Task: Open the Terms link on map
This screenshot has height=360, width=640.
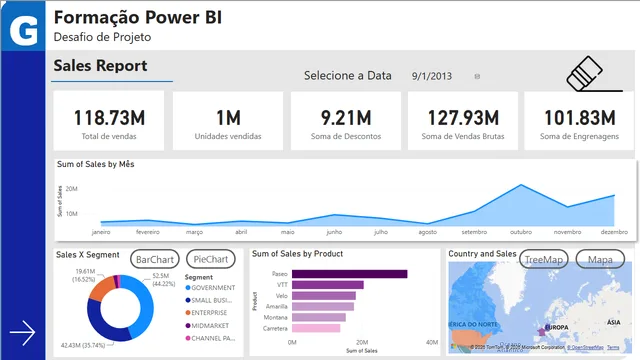Action: point(613,347)
